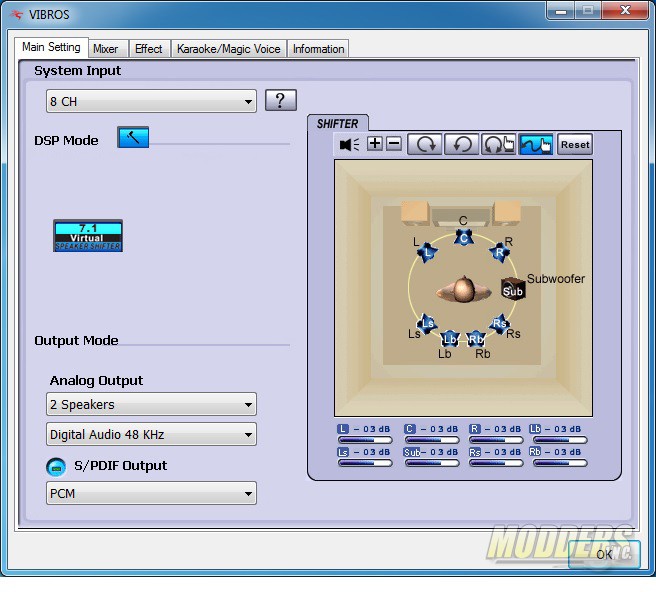Open the System Input 8 CH dropdown

pos(151,101)
